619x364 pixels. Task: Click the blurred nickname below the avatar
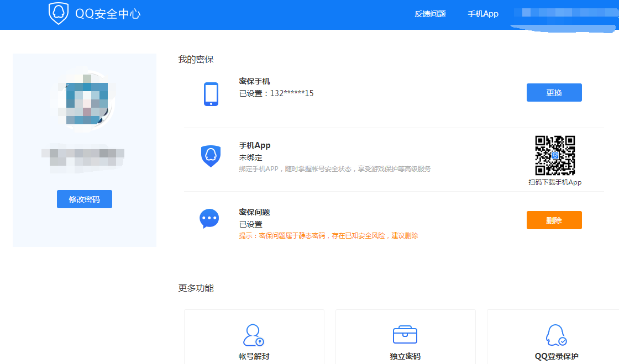click(x=84, y=157)
